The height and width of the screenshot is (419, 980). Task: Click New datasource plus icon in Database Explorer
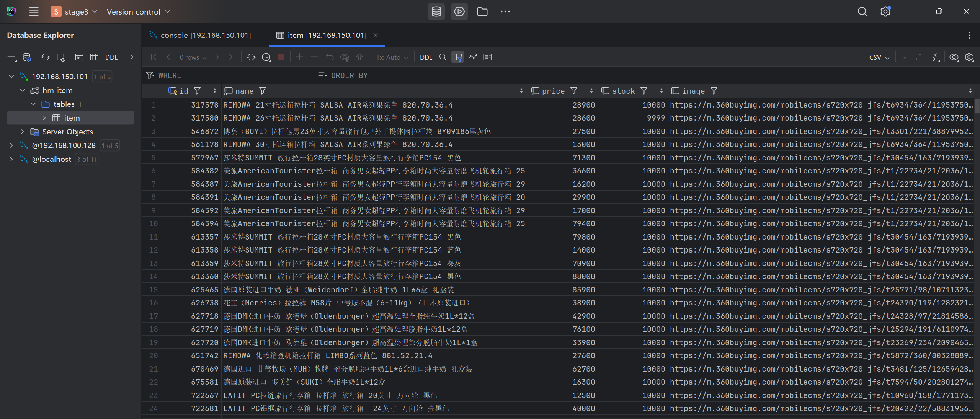click(x=11, y=57)
